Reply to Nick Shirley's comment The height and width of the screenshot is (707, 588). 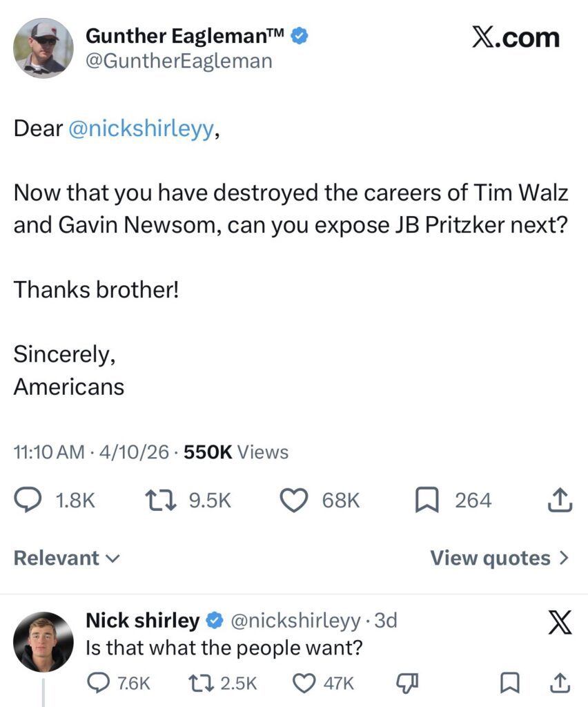pyautogui.click(x=98, y=683)
